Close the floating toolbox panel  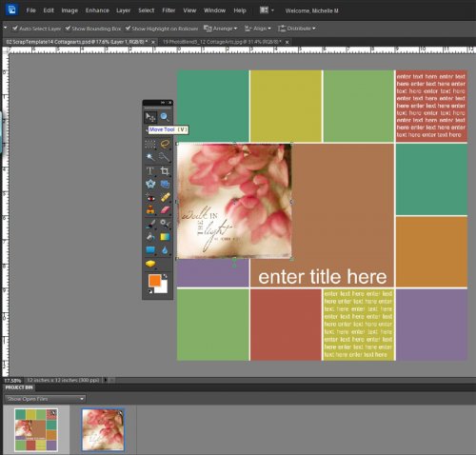click(x=169, y=103)
